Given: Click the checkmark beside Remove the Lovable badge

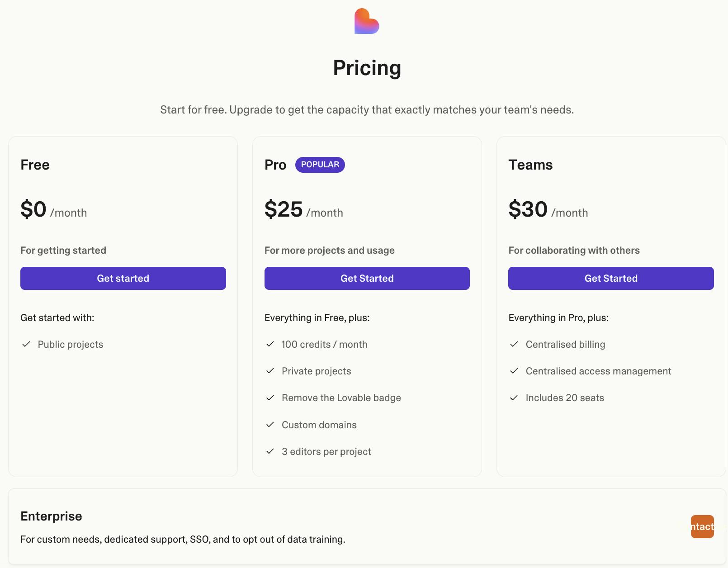Looking at the screenshot, I should (x=270, y=398).
